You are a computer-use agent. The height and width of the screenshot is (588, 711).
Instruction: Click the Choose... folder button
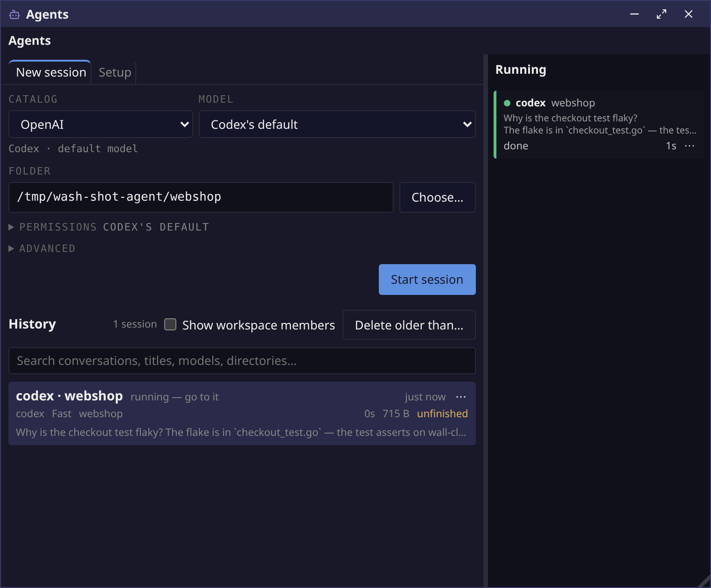click(438, 197)
